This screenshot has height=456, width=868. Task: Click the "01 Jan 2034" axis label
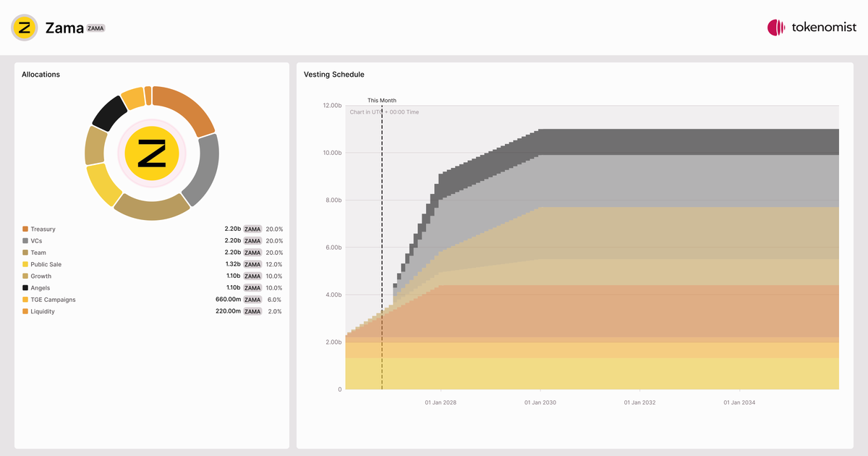(x=741, y=402)
